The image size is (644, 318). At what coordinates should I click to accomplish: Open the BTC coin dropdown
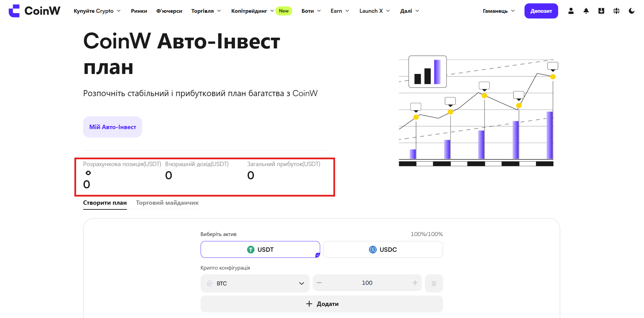coord(255,283)
